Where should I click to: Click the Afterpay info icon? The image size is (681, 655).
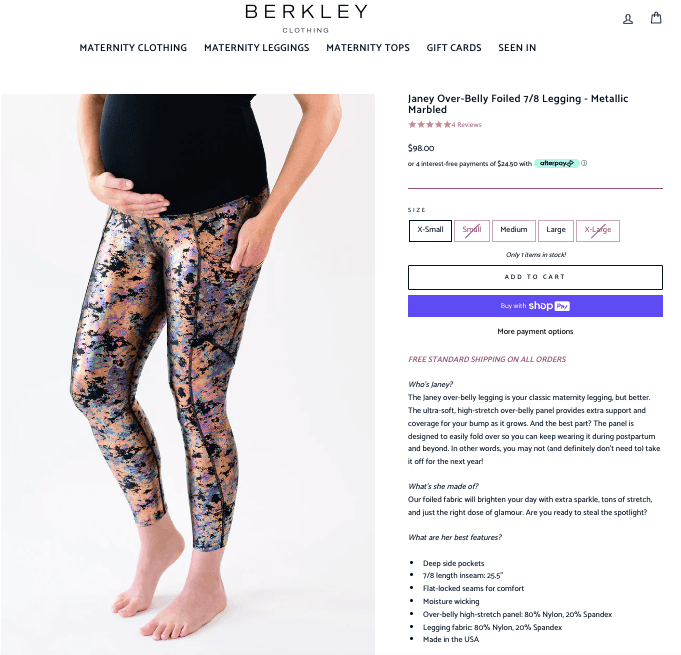pyautogui.click(x=584, y=163)
